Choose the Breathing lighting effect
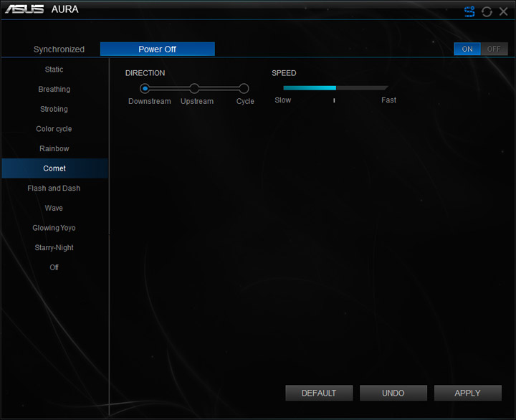Image resolution: width=516 pixels, height=420 pixels. pyautogui.click(x=54, y=89)
